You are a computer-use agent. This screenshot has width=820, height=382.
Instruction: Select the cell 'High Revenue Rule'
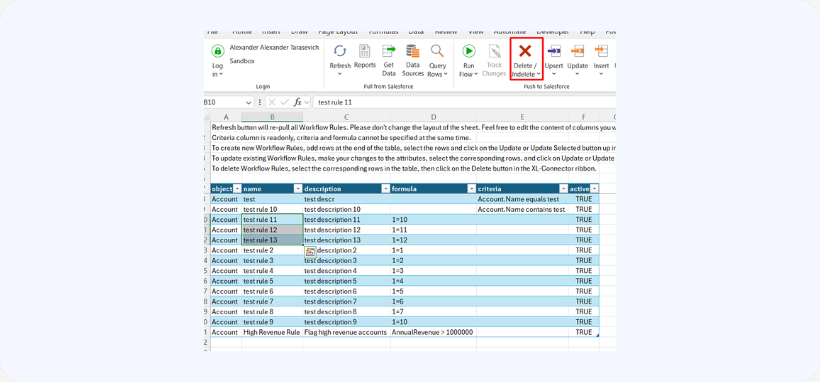click(272, 332)
